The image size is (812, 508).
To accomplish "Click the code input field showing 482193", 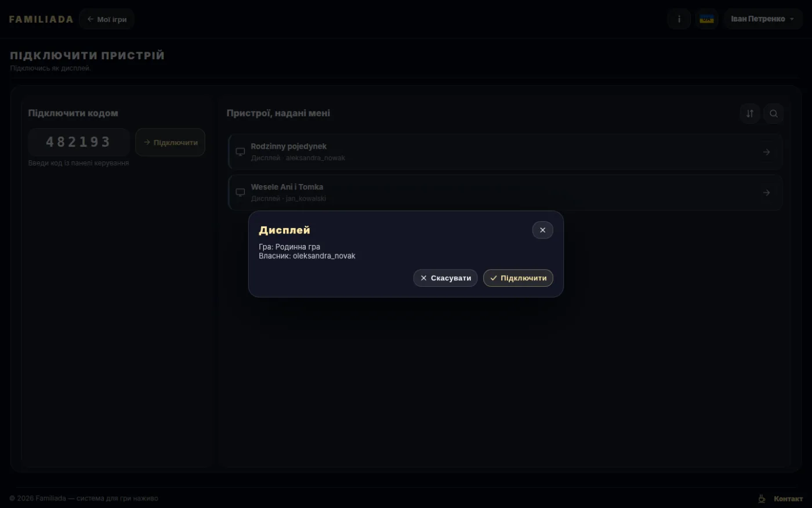I will pos(78,142).
